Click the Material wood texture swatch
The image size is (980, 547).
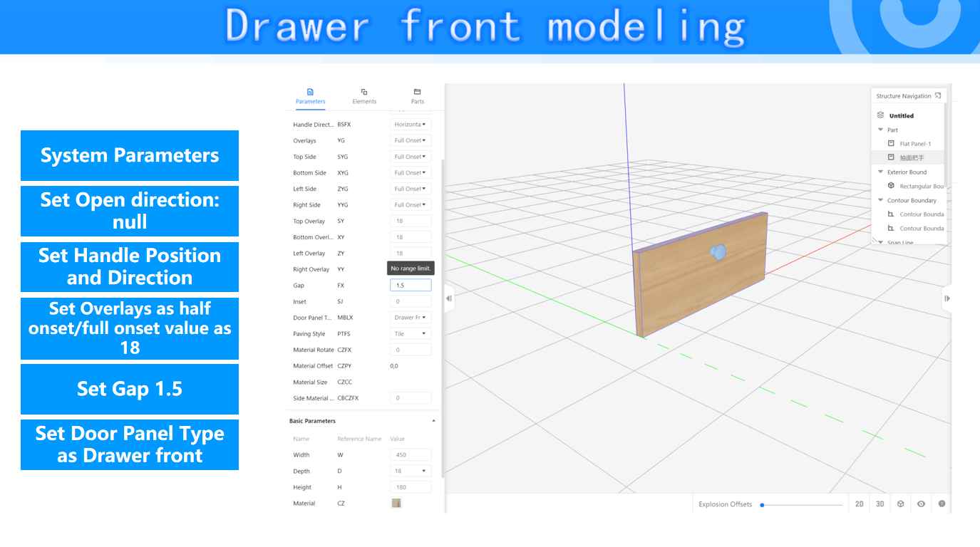(x=396, y=503)
